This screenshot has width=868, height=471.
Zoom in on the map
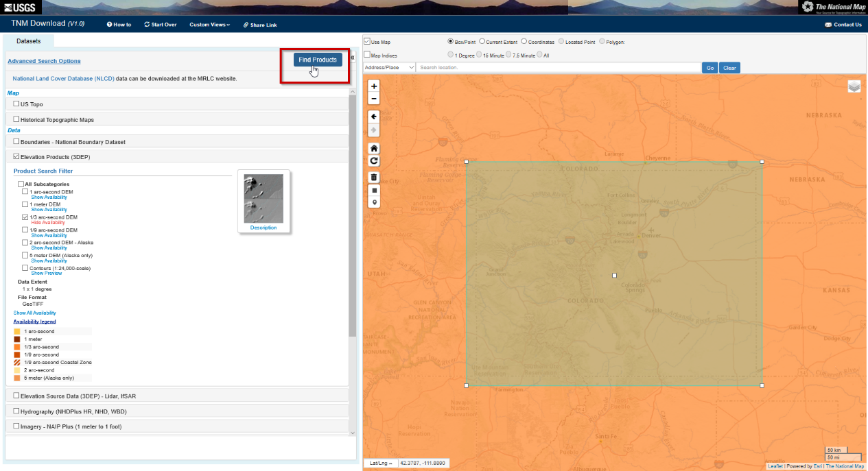point(373,86)
